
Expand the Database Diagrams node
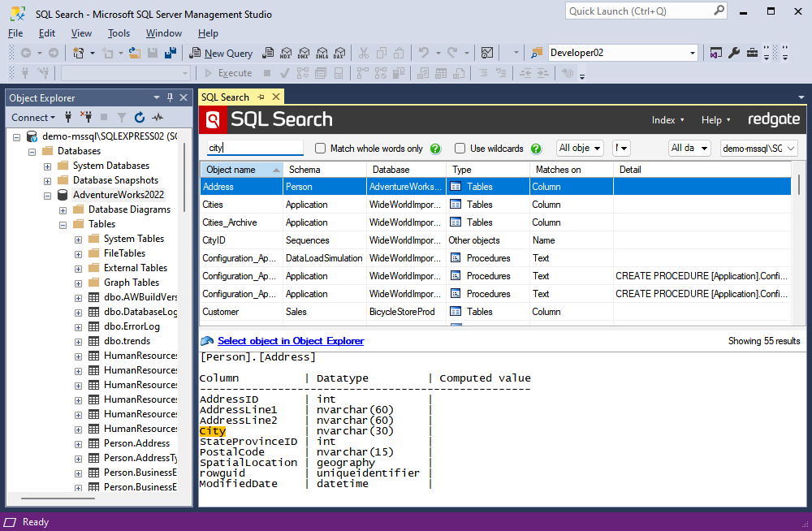pyautogui.click(x=63, y=210)
